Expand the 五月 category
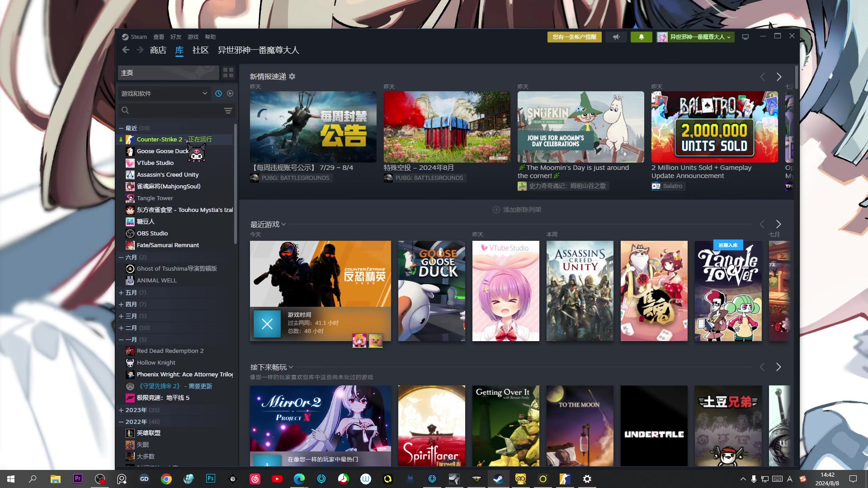Screen dimensions: 868x488 pyautogui.click(x=121, y=293)
